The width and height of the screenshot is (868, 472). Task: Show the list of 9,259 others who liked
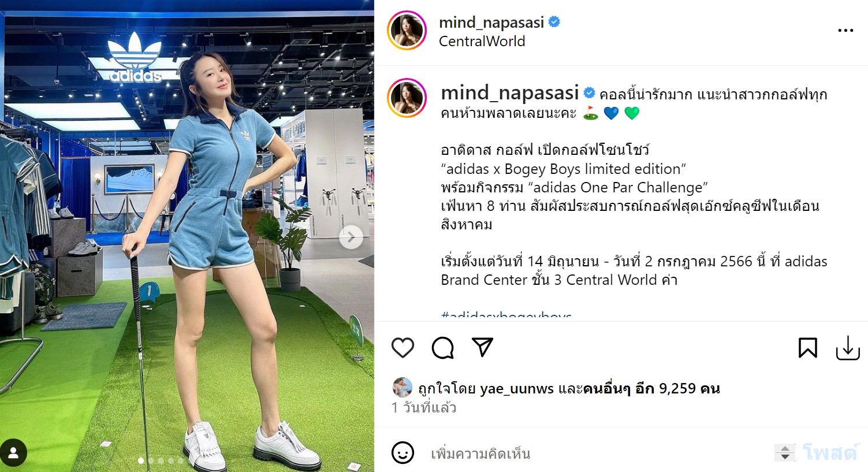point(651,389)
